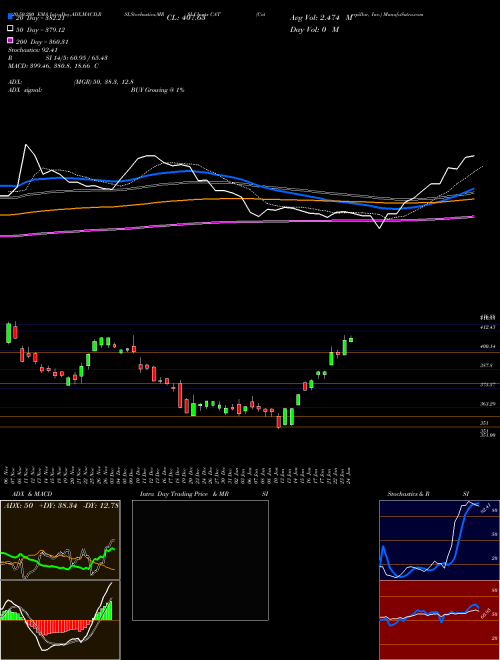Click the lowest red candlestick near 351
This screenshot has height=660, width=500.
coord(279,421)
